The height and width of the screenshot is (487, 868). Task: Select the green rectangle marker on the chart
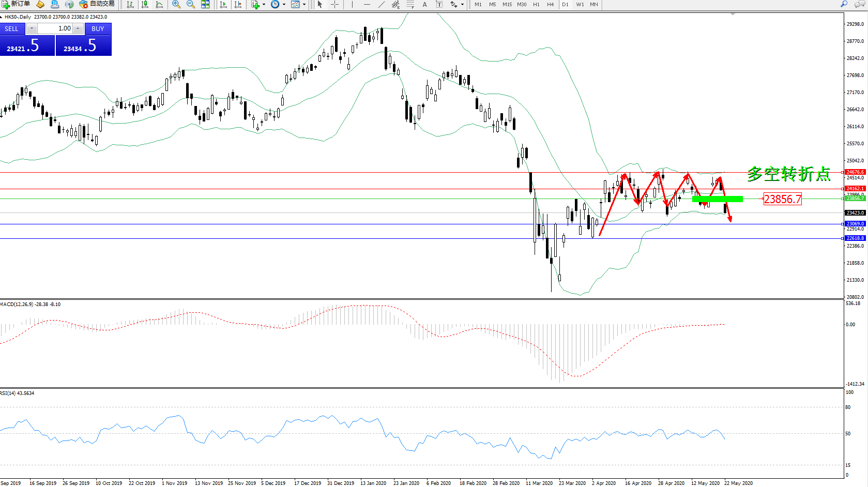coord(717,199)
